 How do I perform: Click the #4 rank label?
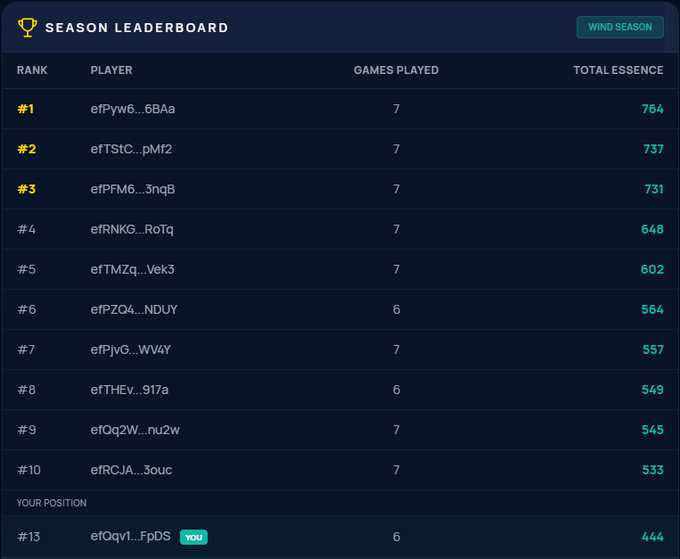point(26,229)
